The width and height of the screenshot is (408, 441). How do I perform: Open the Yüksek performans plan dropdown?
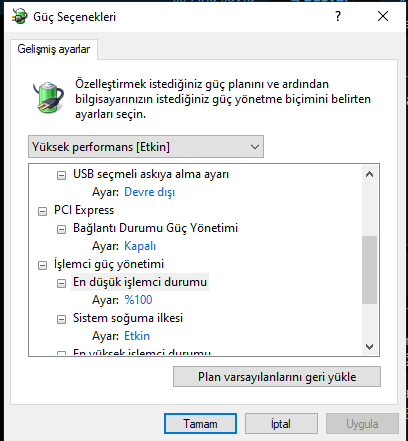(x=146, y=147)
